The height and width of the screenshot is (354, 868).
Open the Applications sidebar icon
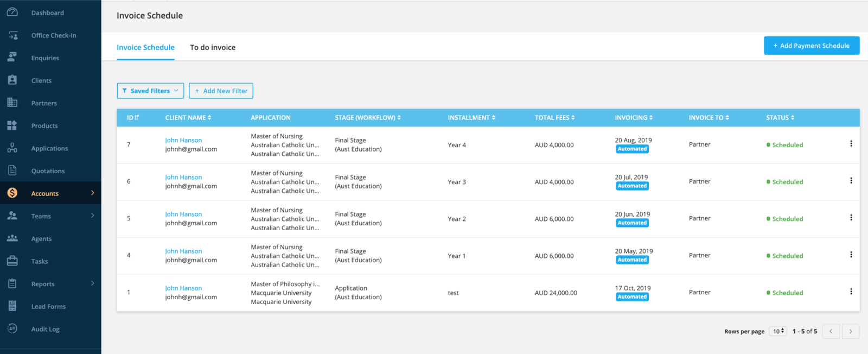(12, 148)
